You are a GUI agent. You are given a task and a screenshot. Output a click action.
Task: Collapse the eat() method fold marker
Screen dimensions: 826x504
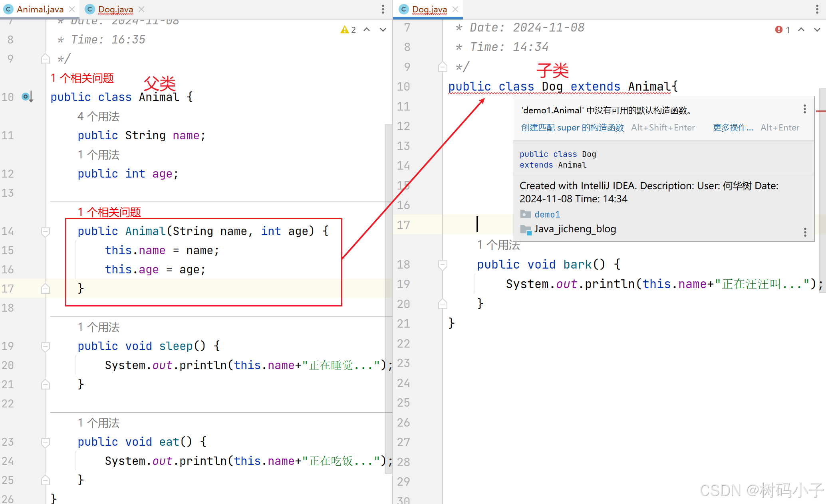[46, 442]
